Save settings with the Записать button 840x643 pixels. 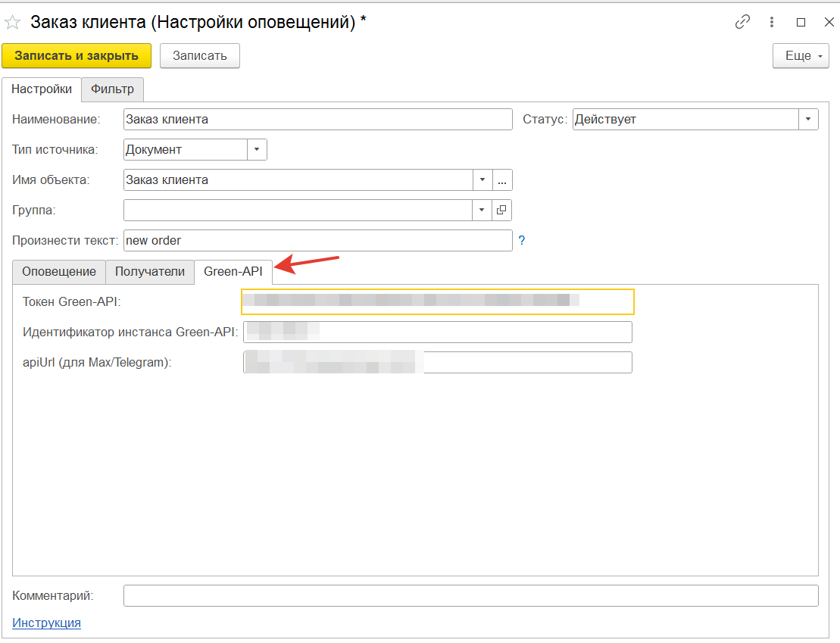pos(200,56)
